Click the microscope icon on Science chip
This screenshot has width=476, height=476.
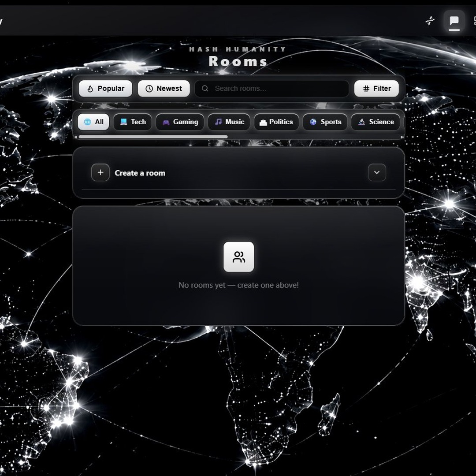361,122
